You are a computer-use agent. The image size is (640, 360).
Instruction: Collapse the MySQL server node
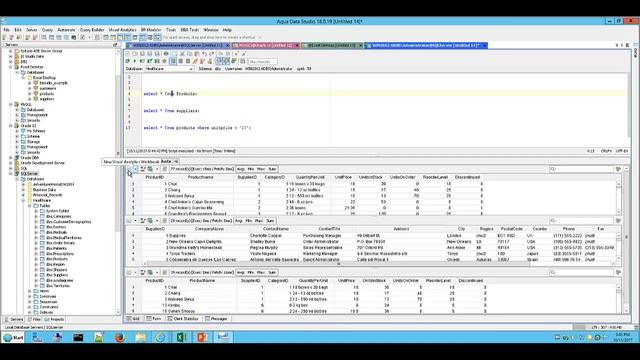point(11,104)
